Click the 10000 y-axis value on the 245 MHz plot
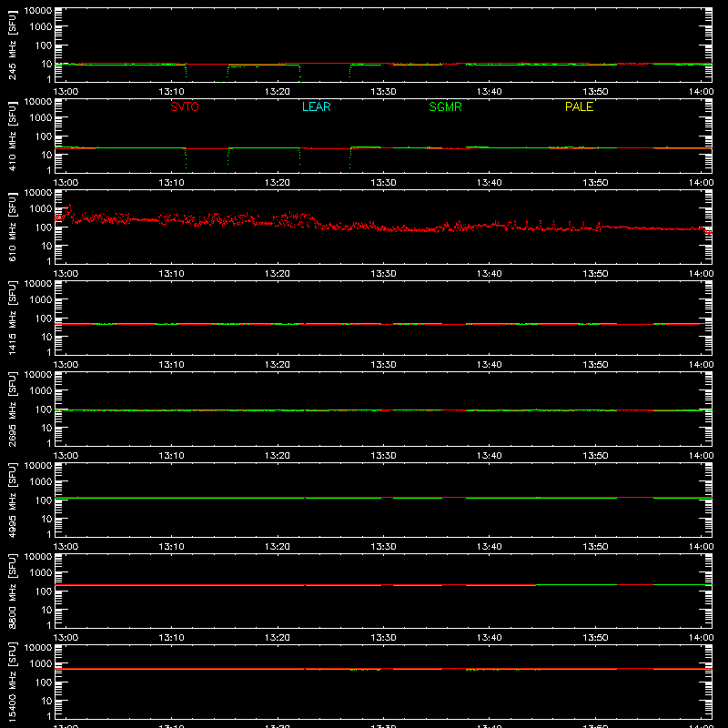 [x=38, y=11]
